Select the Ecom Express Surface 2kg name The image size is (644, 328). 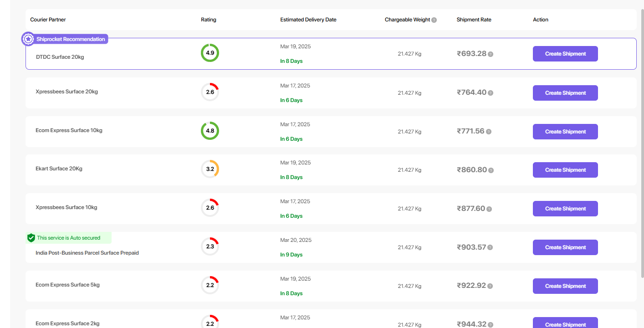67,323
